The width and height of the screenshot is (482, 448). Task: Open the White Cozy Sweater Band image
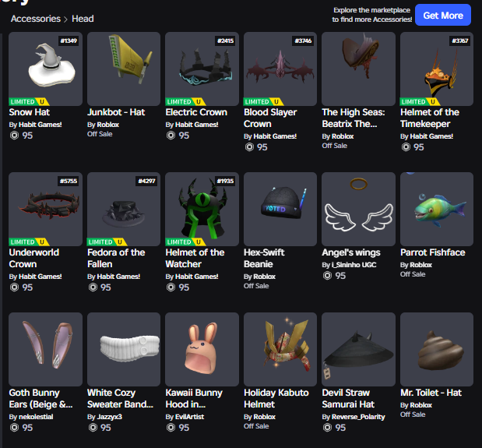pyautogui.click(x=124, y=349)
